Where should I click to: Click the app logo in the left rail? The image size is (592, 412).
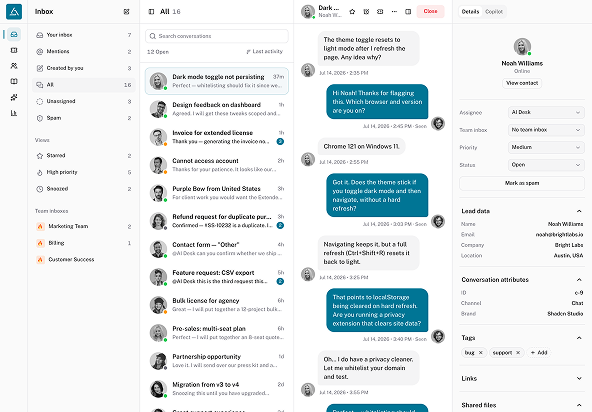coord(14,11)
